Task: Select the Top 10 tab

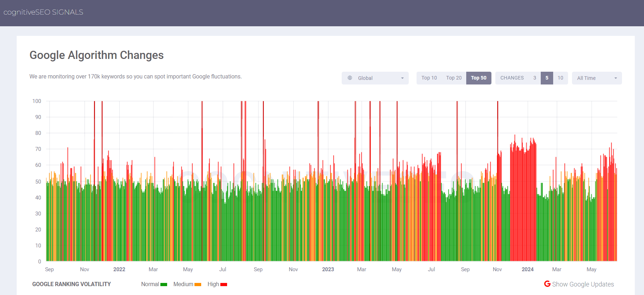Action: coord(429,78)
